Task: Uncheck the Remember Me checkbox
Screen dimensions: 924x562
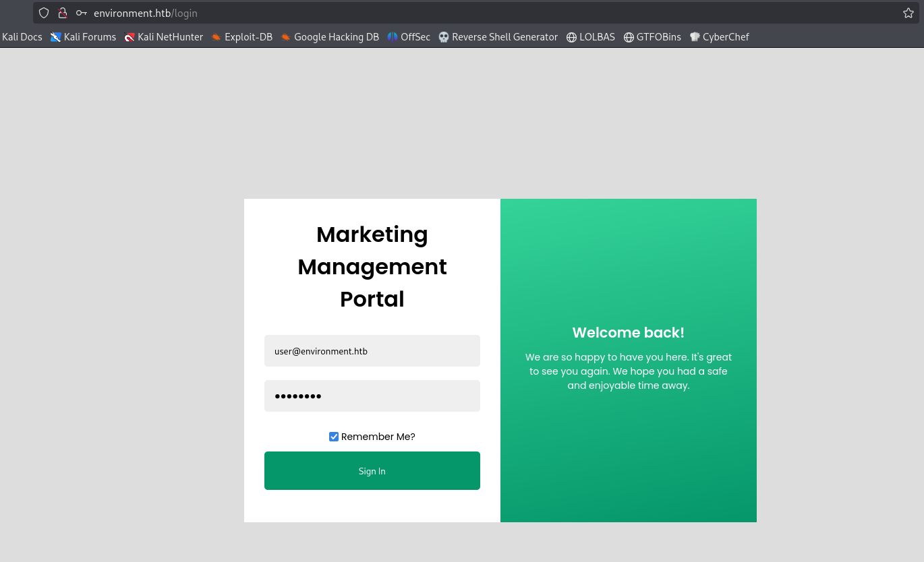Action: coord(334,437)
